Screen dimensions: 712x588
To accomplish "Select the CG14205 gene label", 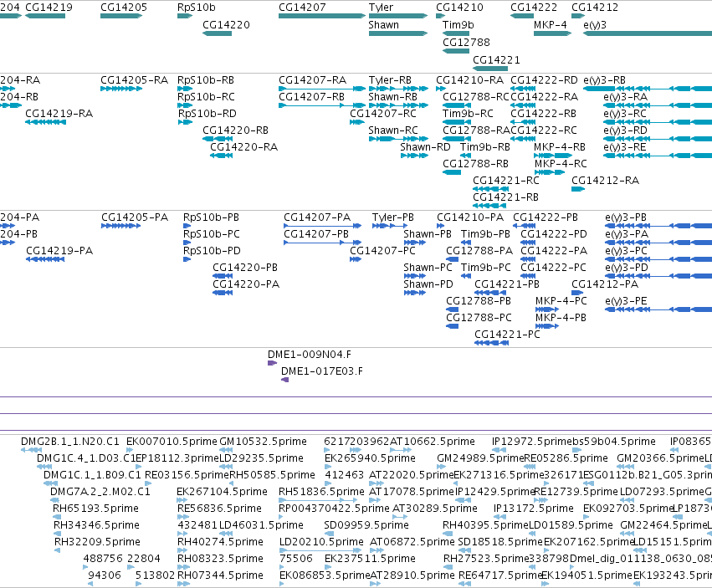I will [124, 8].
